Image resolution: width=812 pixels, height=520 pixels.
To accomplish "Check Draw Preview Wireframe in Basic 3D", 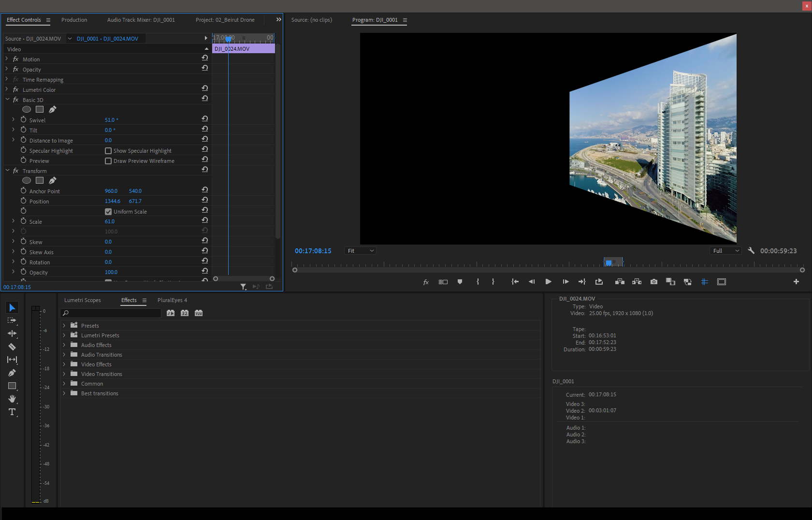I will coord(108,160).
